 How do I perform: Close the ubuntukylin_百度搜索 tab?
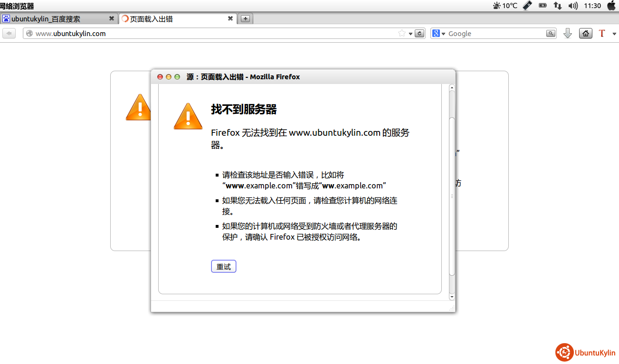[112, 19]
